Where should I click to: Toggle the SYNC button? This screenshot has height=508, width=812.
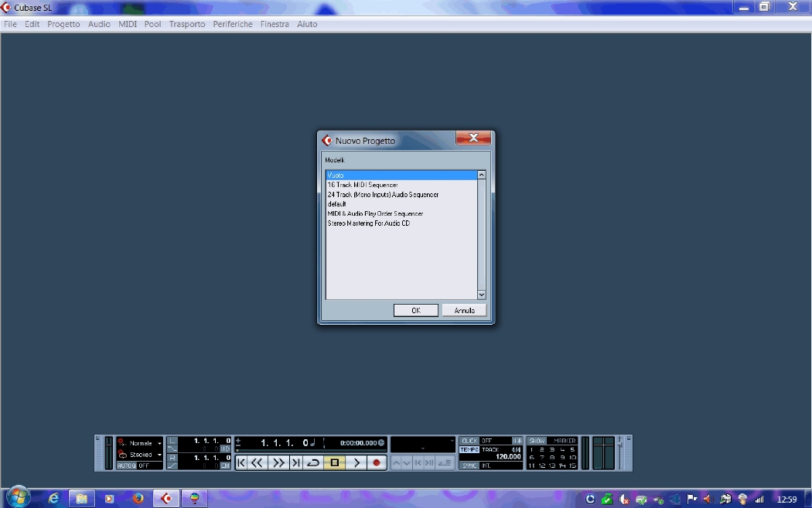469,465
